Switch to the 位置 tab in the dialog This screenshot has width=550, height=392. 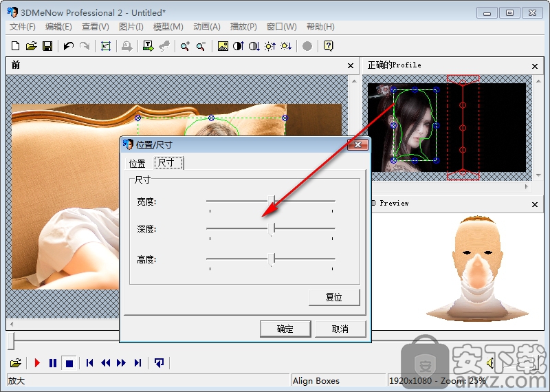pos(137,164)
